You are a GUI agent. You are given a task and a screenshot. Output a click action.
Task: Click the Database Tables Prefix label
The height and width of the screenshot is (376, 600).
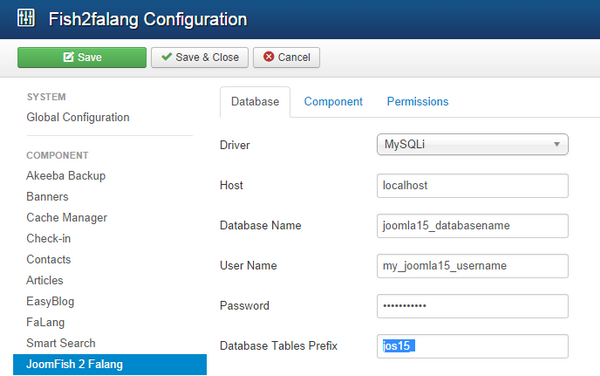coord(279,346)
